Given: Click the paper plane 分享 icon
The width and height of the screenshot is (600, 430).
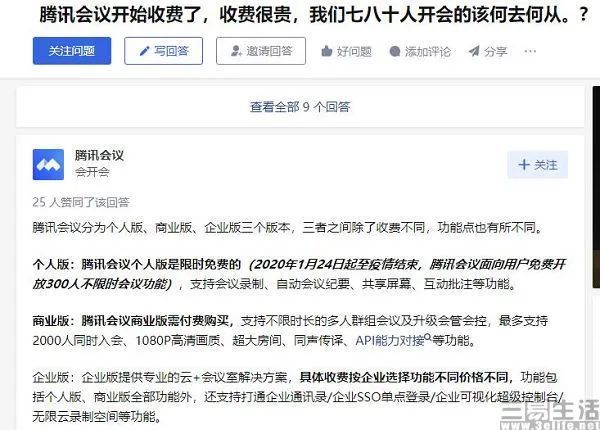Looking at the screenshot, I should pos(474,51).
